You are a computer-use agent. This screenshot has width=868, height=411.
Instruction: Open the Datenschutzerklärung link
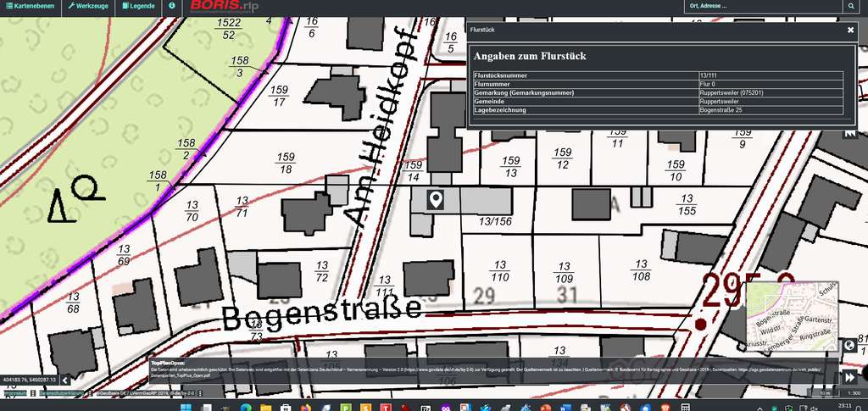coord(61,393)
